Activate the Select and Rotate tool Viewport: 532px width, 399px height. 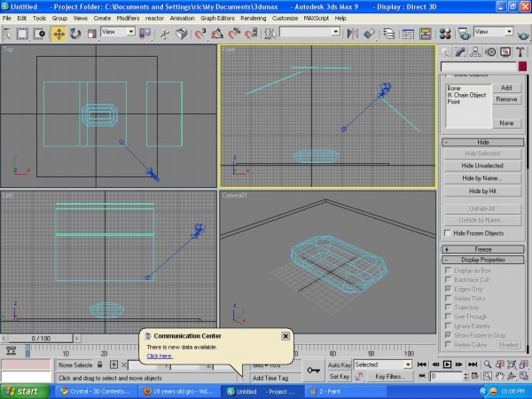tap(75, 34)
